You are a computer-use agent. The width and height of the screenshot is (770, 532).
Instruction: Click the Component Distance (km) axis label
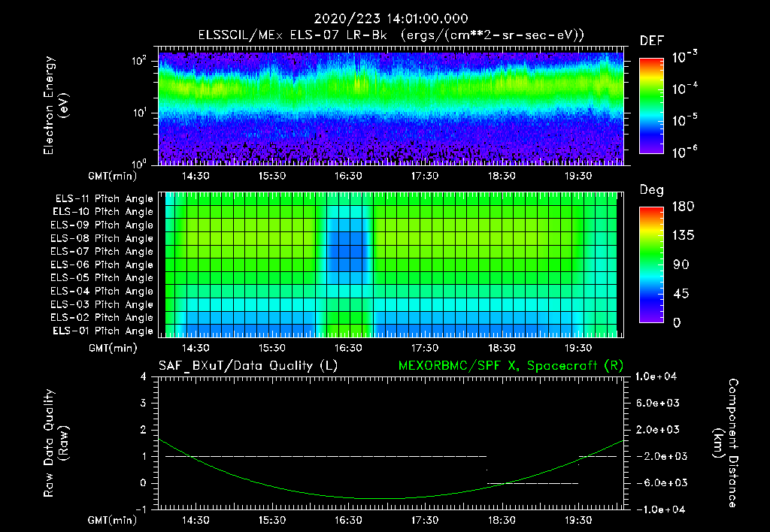coord(726,443)
